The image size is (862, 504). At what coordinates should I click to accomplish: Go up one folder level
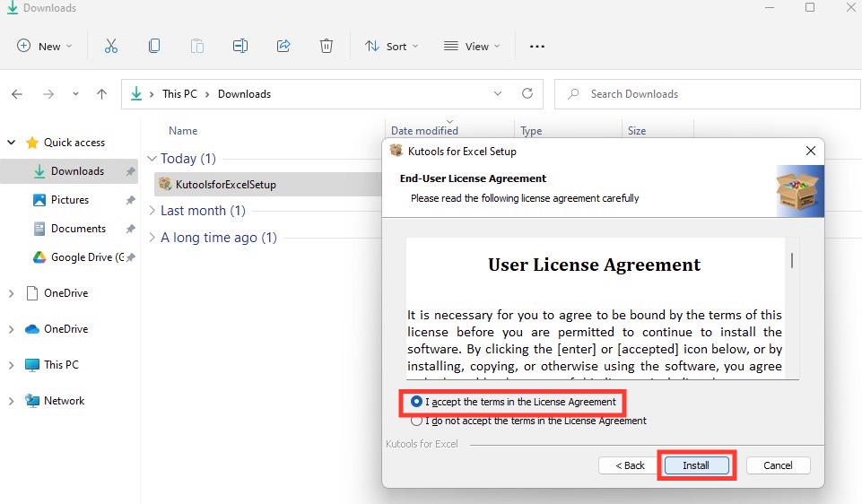click(x=101, y=94)
